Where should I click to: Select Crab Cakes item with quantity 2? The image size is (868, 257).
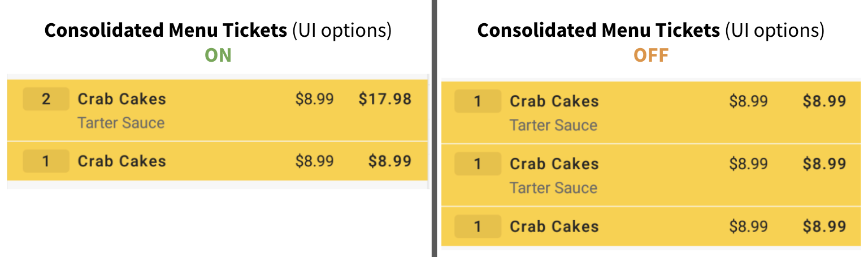[121, 99]
